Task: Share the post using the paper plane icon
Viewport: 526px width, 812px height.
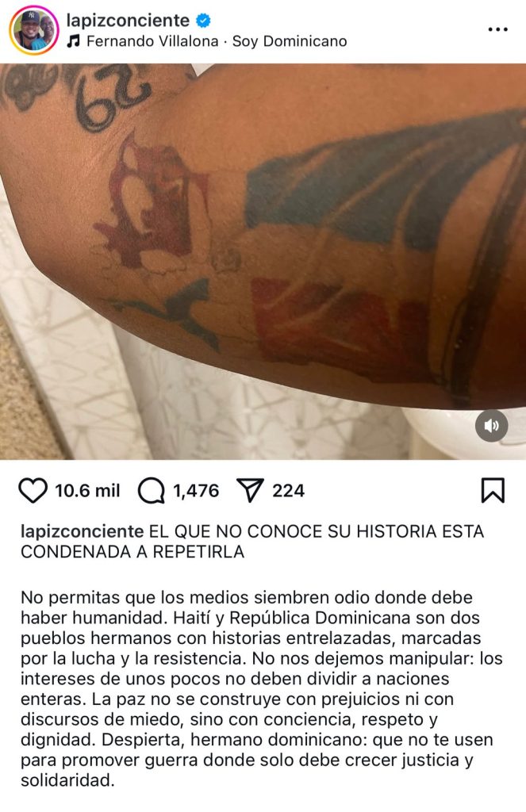Action: point(250,489)
